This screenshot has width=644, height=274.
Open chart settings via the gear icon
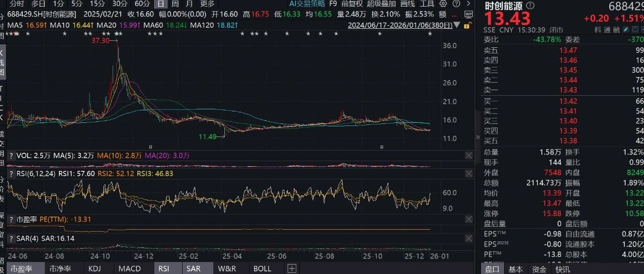(443, 4)
